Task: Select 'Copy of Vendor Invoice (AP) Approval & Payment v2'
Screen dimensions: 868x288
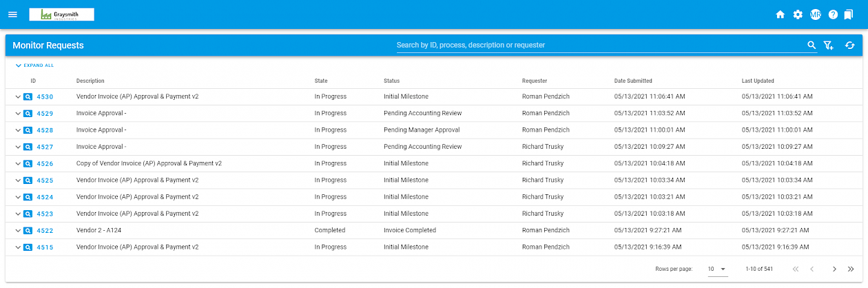Action: coord(149,164)
